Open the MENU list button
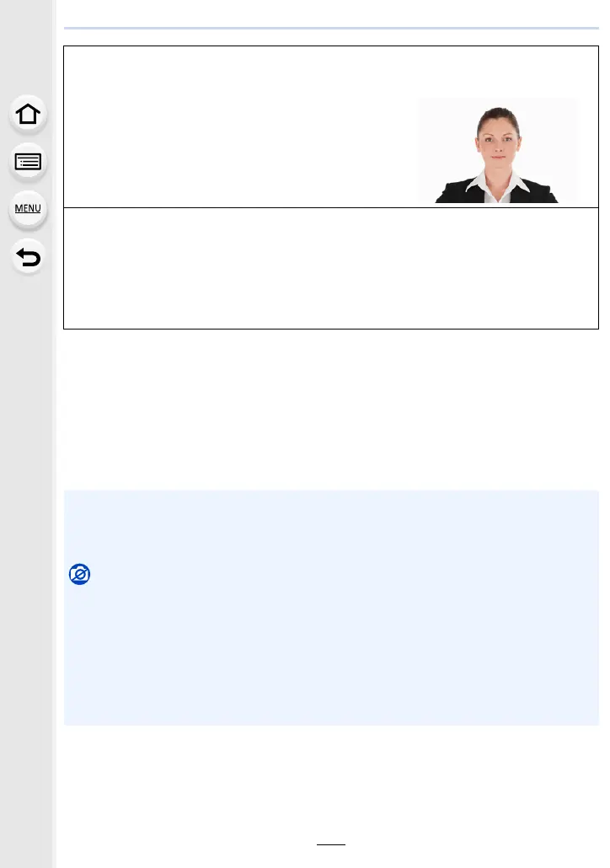Screen dimensions: 610x868 point(28,209)
